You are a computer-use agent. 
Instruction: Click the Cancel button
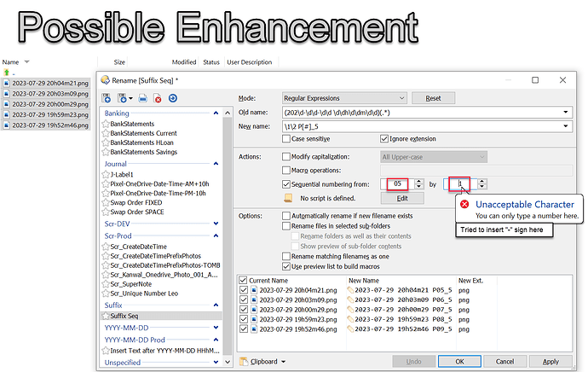tap(504, 362)
